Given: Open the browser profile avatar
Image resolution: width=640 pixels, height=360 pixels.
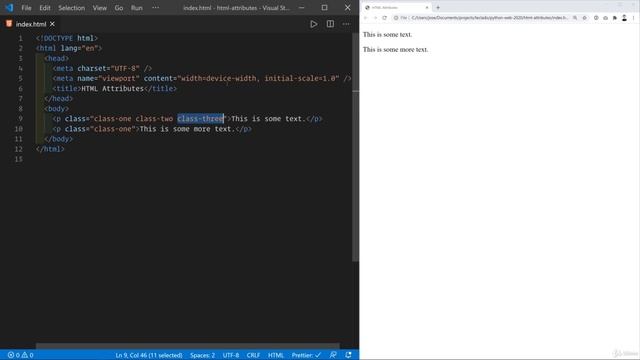Looking at the screenshot, I should click(624, 18).
